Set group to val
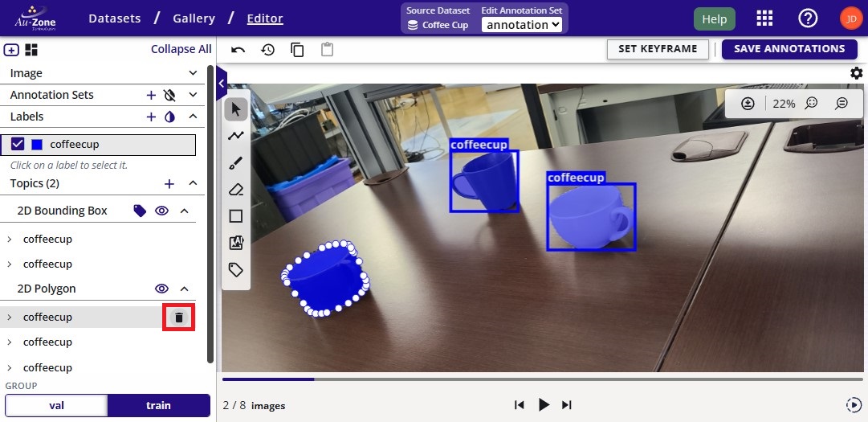The height and width of the screenshot is (422, 868). click(56, 405)
